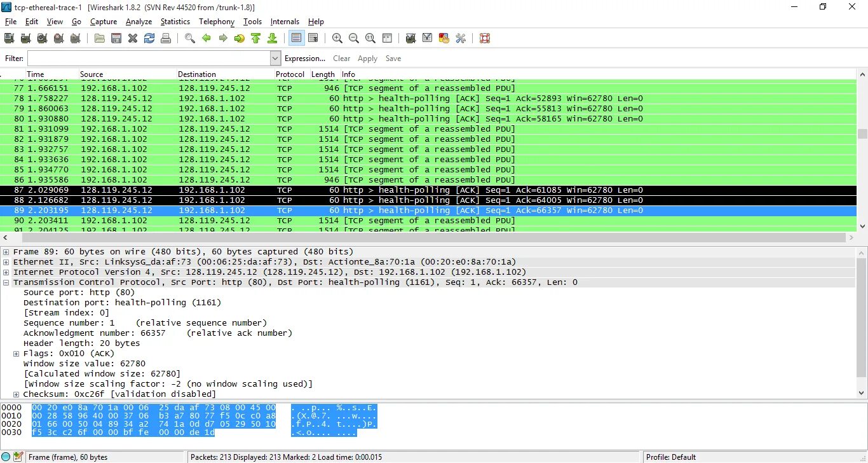
Task: Select the 'Destination port: health-polling (1161)' line
Action: 122,303
